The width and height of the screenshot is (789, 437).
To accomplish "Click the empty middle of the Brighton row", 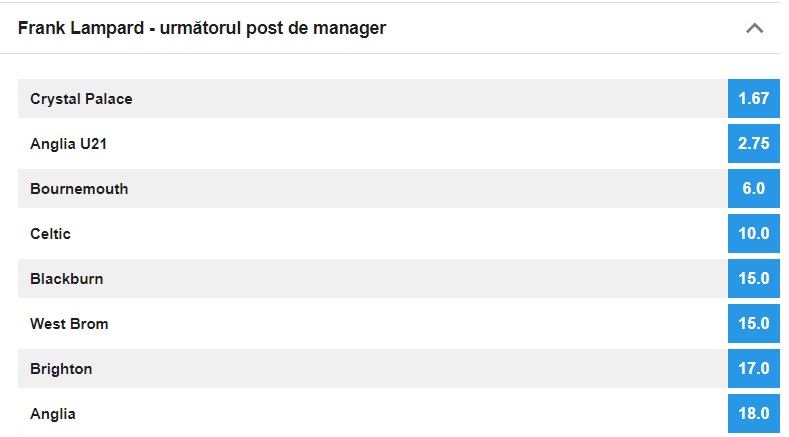I will coord(400,369).
